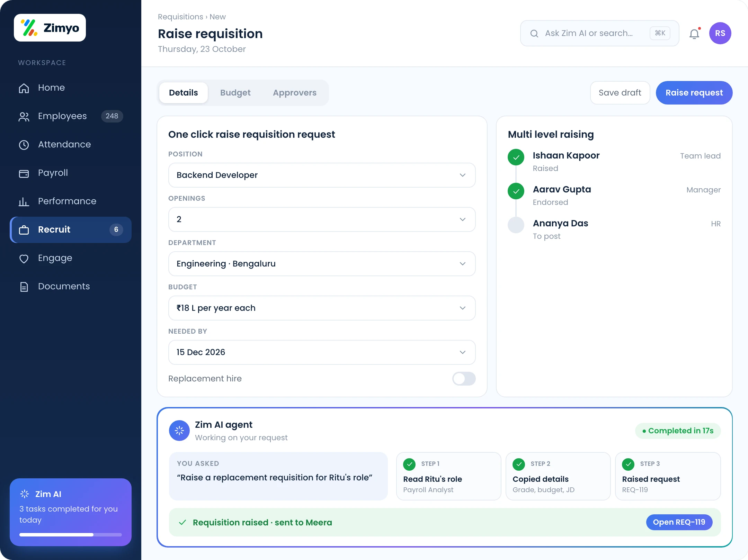The width and height of the screenshot is (748, 560).
Task: Click Save draft button
Action: click(x=620, y=93)
